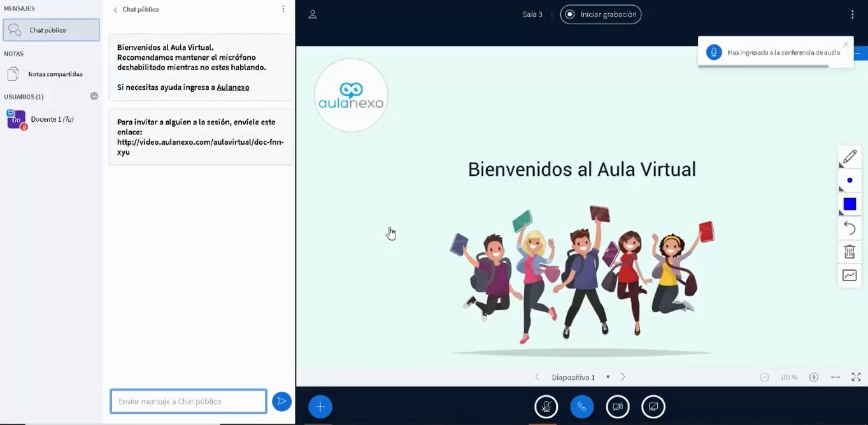
Task: Collapse the chat with back chevron
Action: pos(116,9)
